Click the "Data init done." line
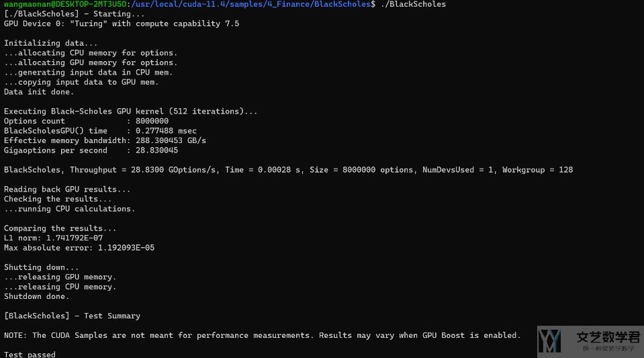The height and width of the screenshot is (358, 644). 39,92
